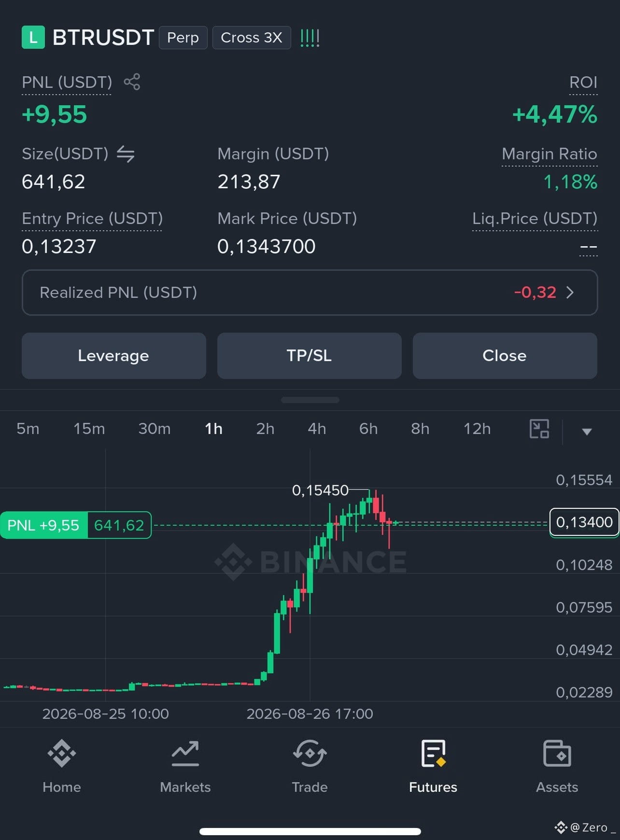620x840 pixels.
Task: Select the 2h chart interval
Action: [265, 429]
